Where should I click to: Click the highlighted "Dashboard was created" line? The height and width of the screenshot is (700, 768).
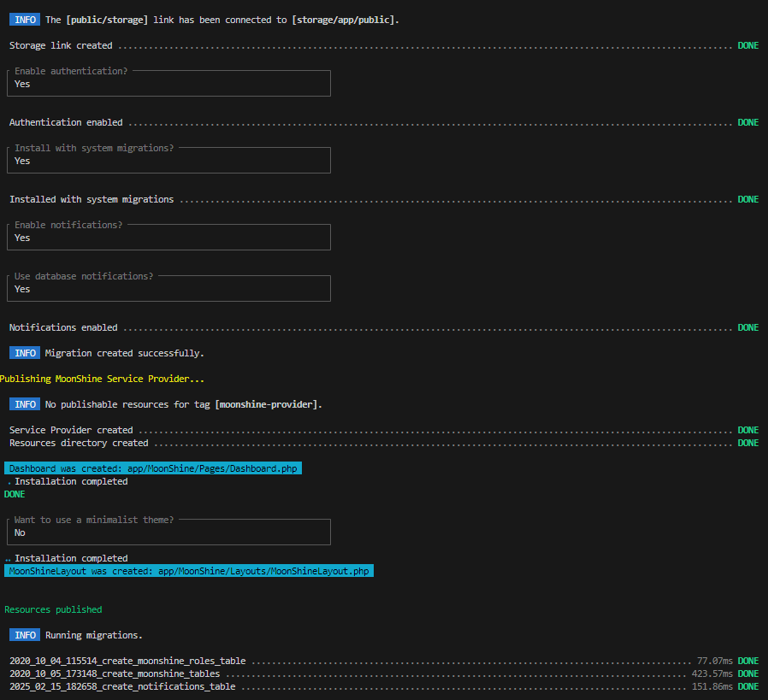(153, 468)
